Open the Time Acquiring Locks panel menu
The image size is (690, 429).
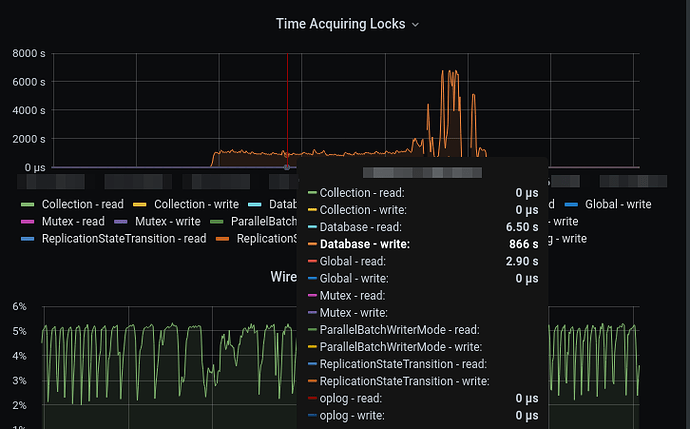(340, 23)
